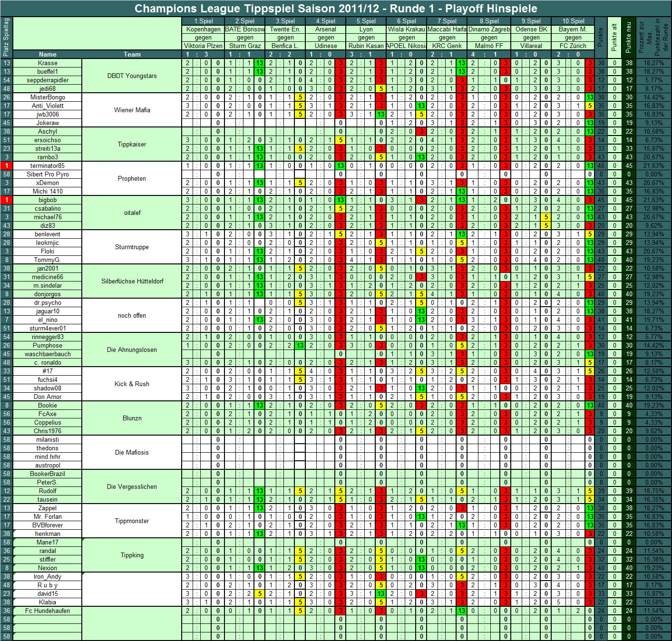Select the 10.Spiel header cell
The width and height of the screenshot is (672, 641).
click(573, 21)
